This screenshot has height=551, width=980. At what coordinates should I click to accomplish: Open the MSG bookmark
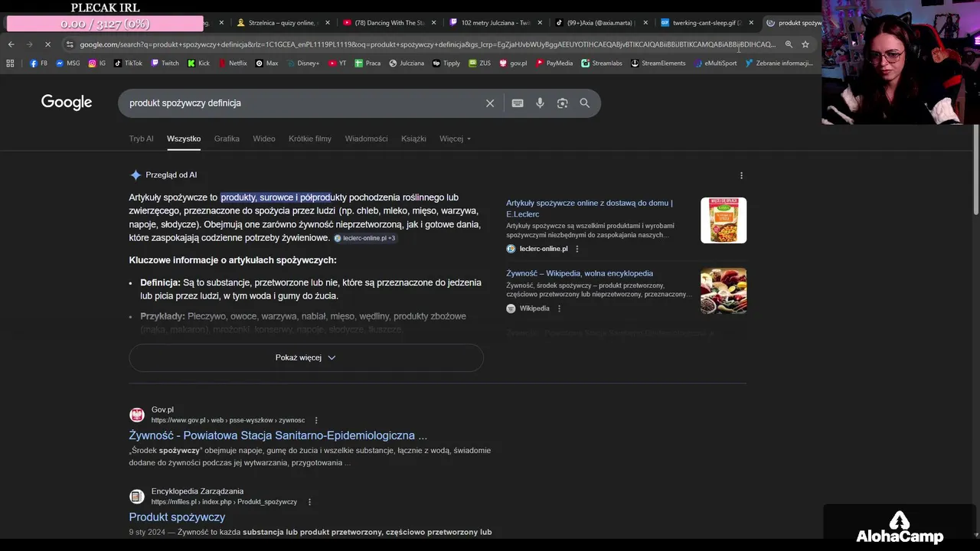click(67, 64)
